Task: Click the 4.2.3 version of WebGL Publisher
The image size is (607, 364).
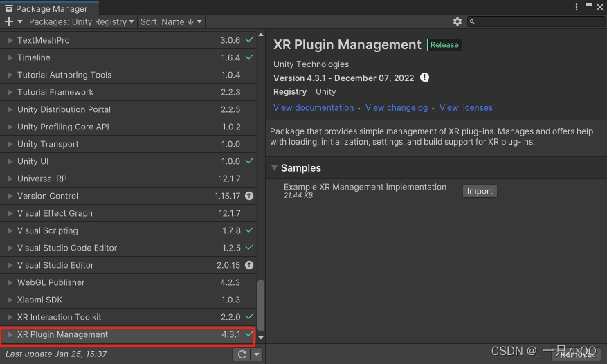Action: pos(230,282)
